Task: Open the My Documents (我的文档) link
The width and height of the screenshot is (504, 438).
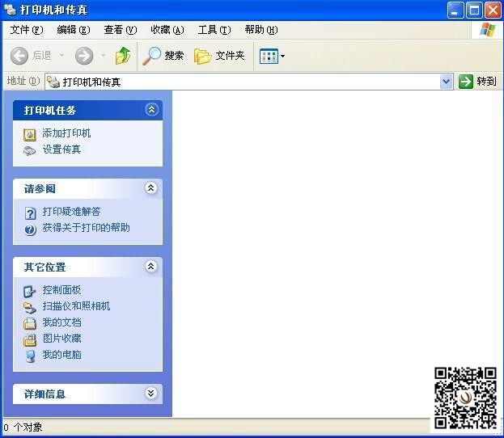Action: [61, 322]
